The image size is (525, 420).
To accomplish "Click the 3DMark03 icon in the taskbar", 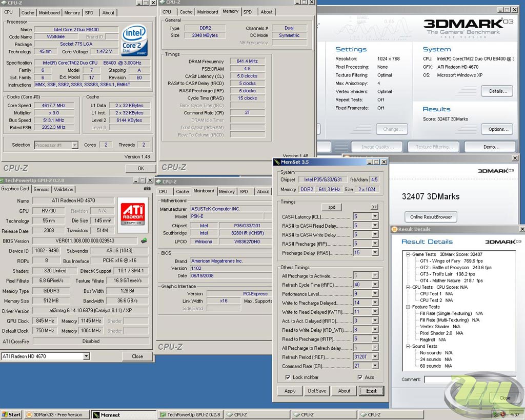I will click(x=29, y=415).
